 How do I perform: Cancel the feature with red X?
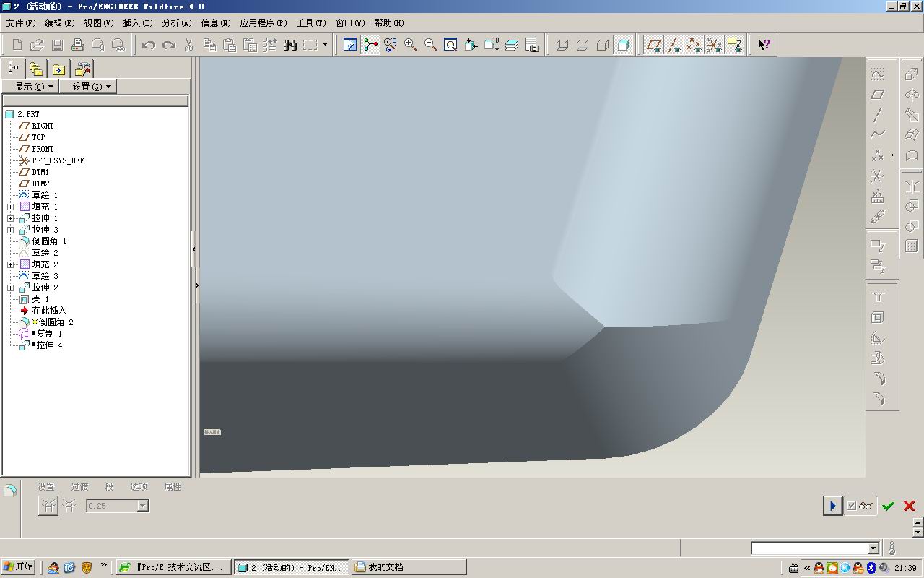[910, 506]
